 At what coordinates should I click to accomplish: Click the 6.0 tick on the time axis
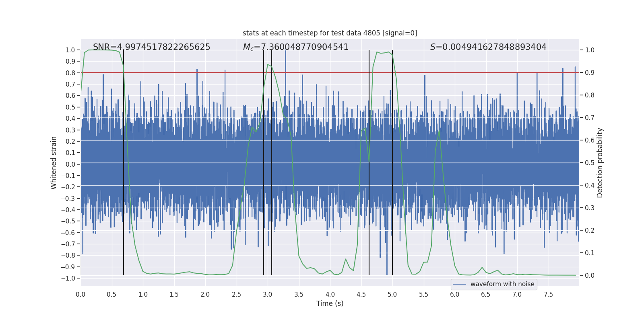[455, 294]
